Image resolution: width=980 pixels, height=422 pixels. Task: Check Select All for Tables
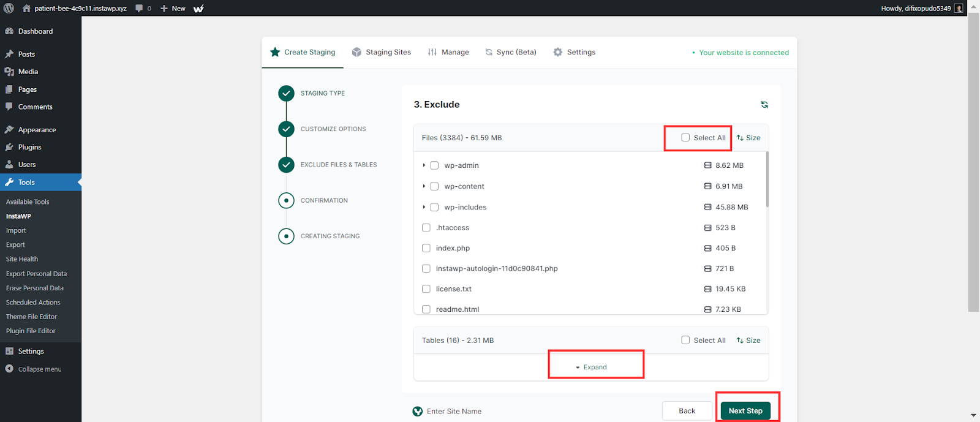(685, 340)
